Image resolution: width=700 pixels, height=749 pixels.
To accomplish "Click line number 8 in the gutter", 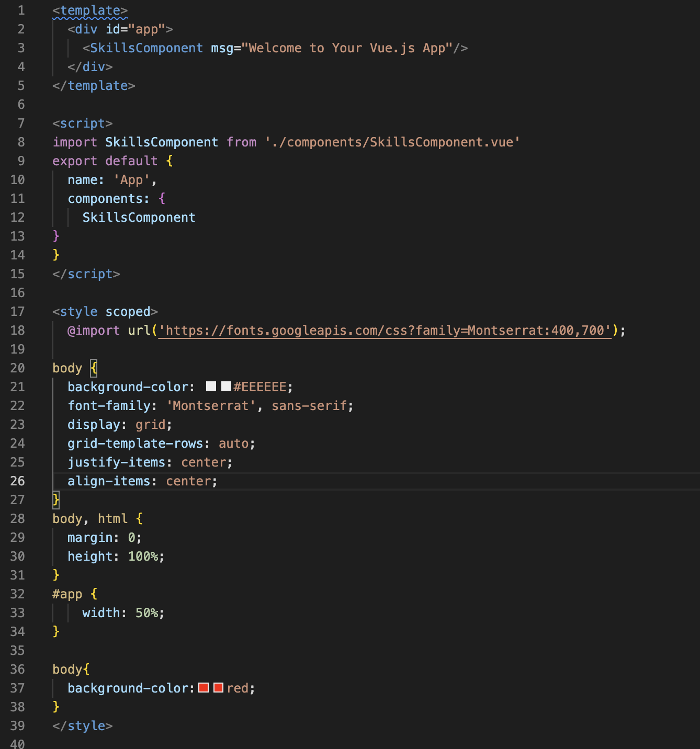I will [21, 142].
